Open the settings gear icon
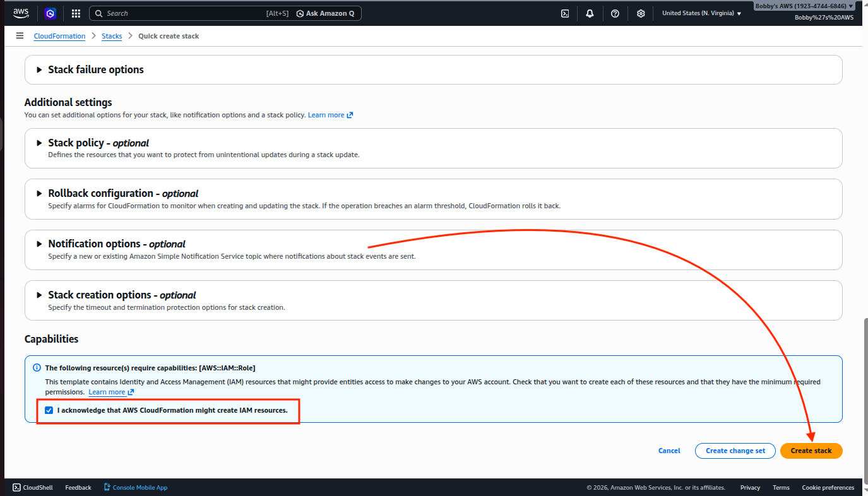868x496 pixels. pyautogui.click(x=641, y=13)
